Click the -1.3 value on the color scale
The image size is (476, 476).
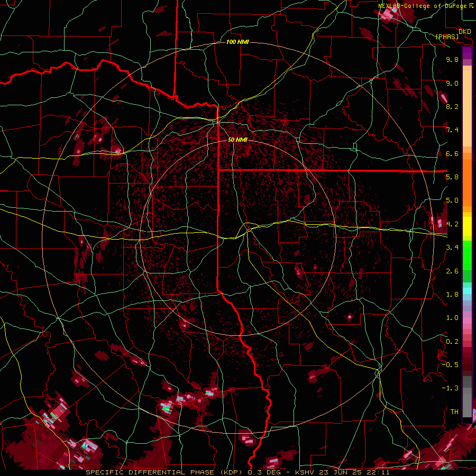[x=450, y=388]
